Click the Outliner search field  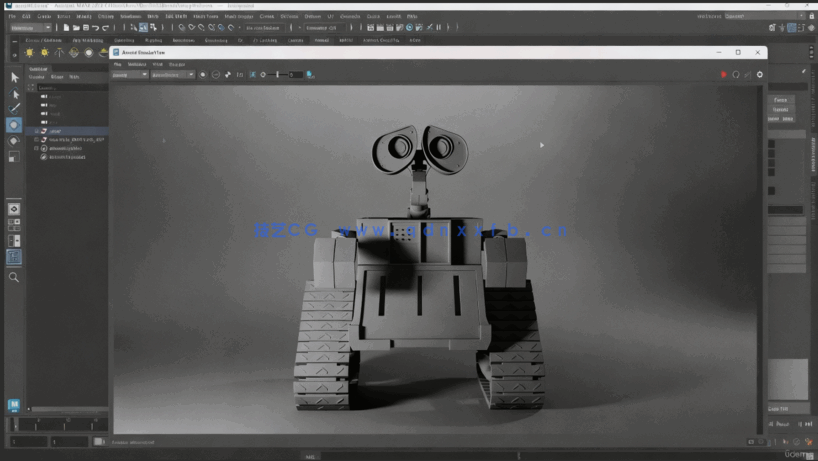70,87
